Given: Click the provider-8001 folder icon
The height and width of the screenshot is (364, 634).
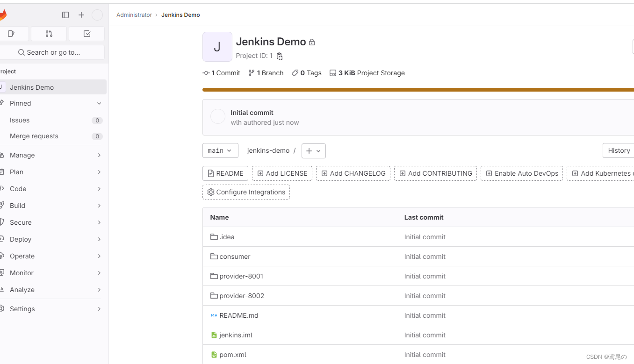Looking at the screenshot, I should tap(214, 276).
